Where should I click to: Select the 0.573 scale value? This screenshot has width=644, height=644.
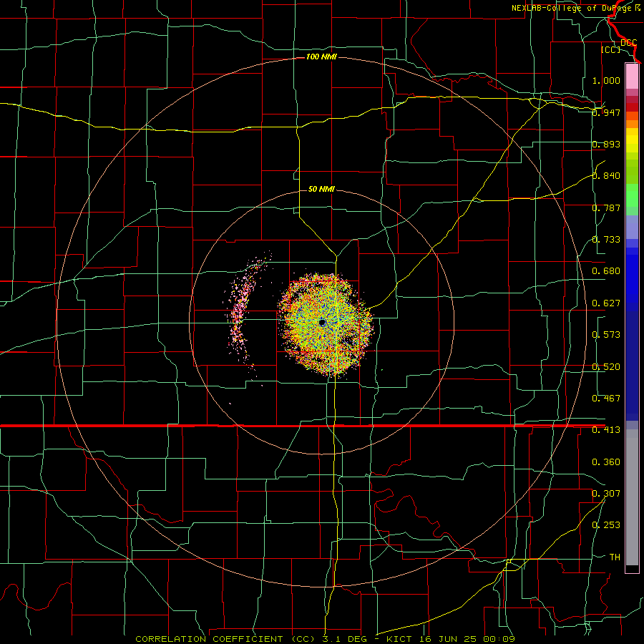pyautogui.click(x=606, y=335)
